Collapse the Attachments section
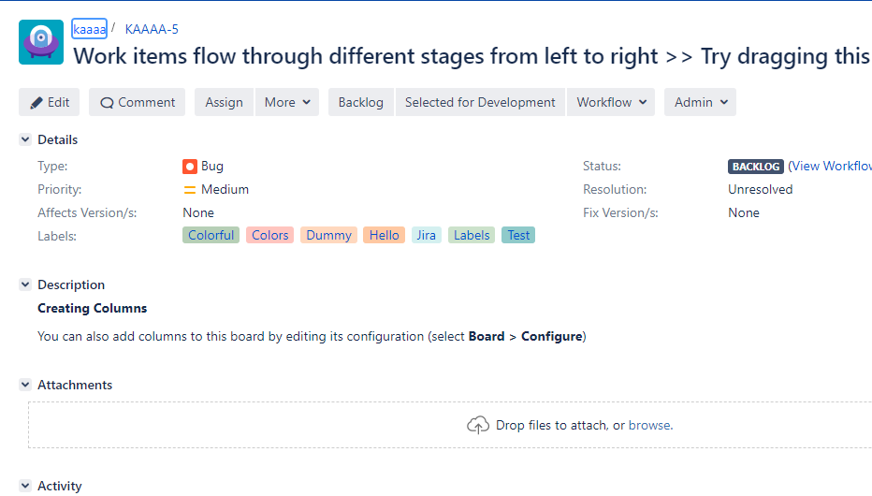The image size is (872, 496). click(25, 385)
